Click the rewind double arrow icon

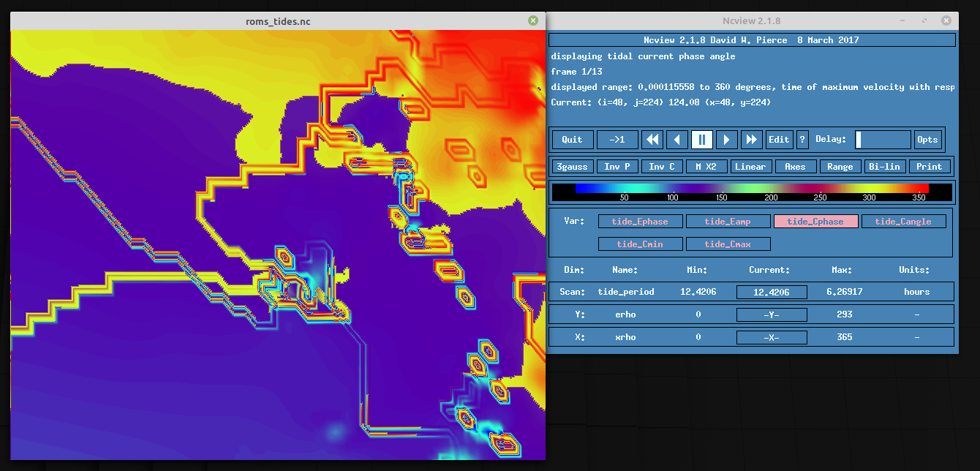652,139
